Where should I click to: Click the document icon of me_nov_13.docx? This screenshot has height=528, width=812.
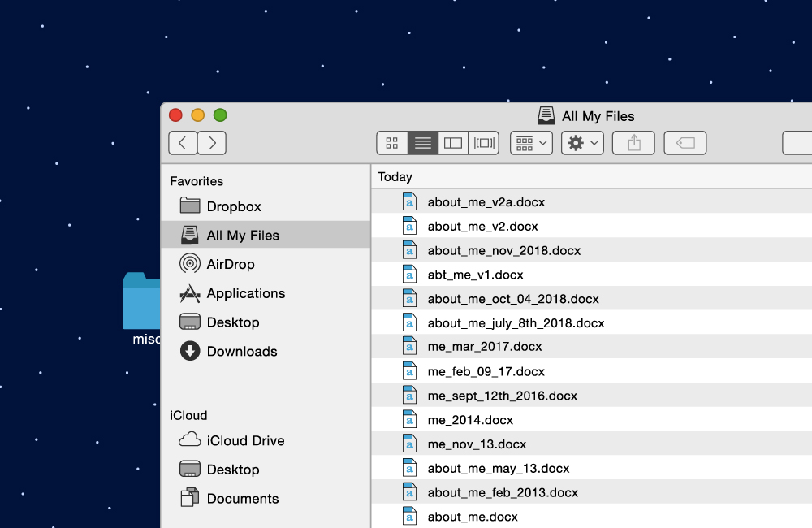[x=409, y=444]
